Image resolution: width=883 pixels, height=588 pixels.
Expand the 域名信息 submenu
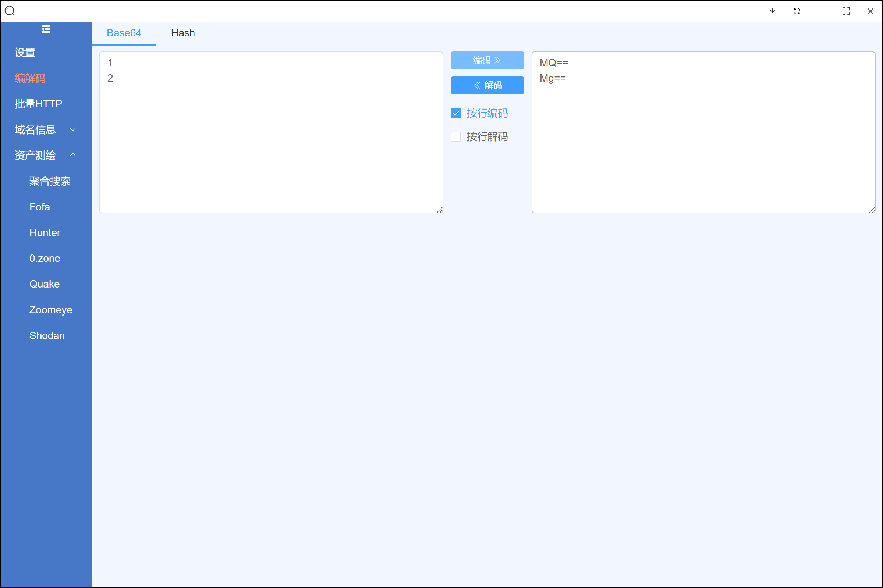45,129
